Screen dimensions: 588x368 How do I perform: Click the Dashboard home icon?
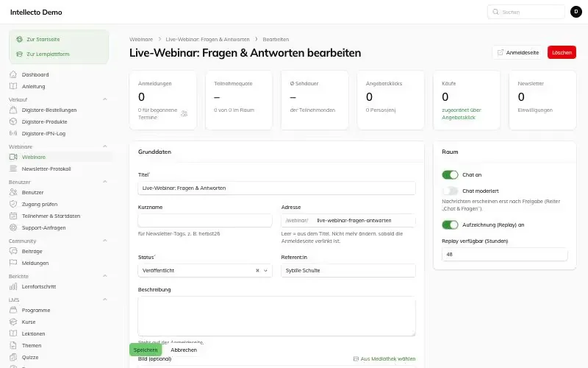tap(13, 74)
